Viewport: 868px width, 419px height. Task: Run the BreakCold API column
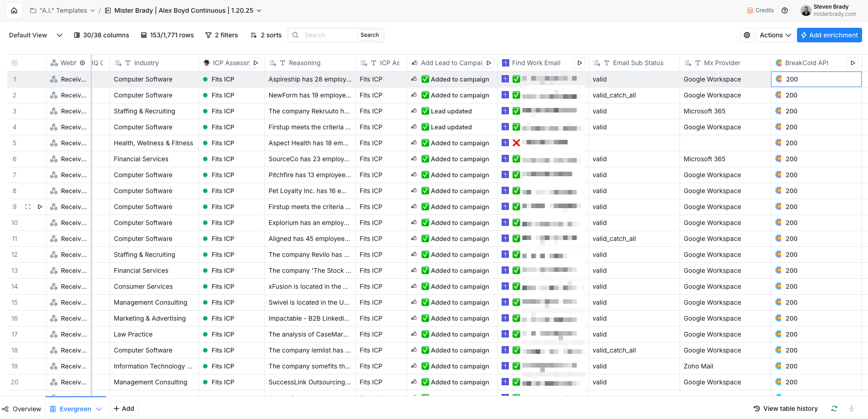coord(853,63)
